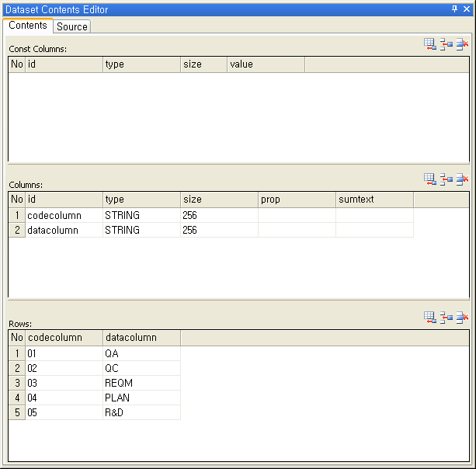476x469 pixels.
Task: Click the 'sumtext' header in Columns grid
Action: 374,200
